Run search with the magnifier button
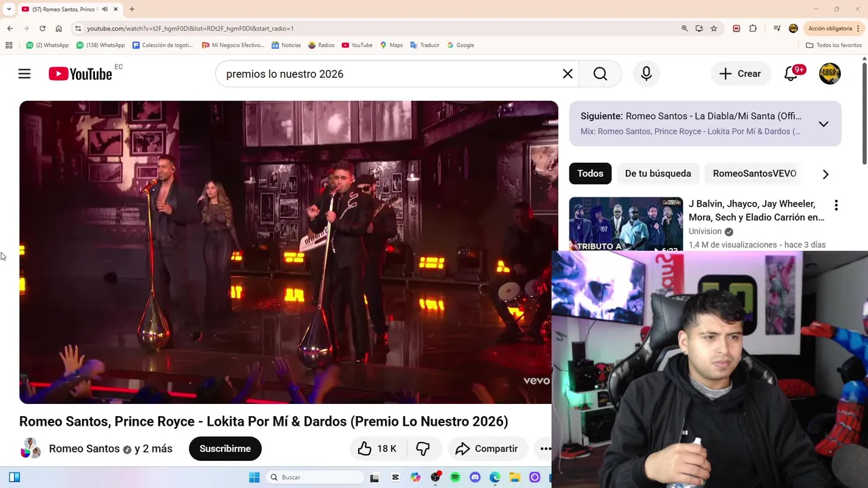 (600, 74)
